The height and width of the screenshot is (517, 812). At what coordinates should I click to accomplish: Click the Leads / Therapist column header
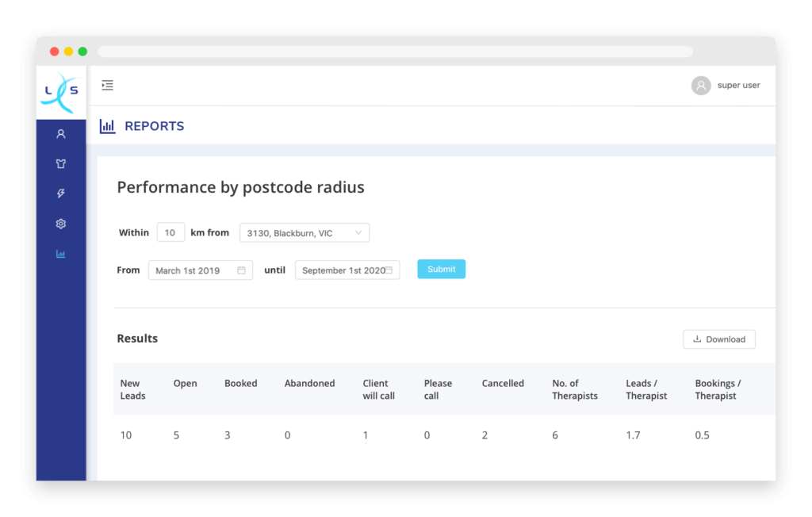(646, 389)
